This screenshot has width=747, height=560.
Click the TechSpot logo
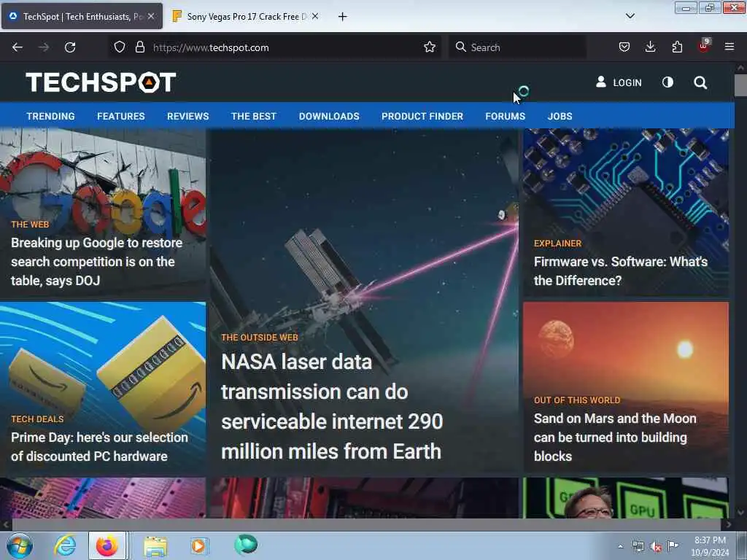101,82
